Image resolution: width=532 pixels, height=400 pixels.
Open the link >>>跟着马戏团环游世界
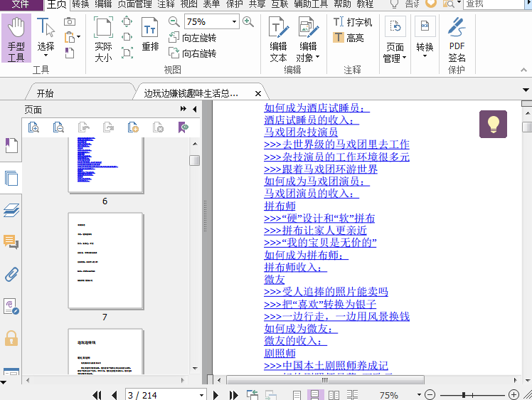click(321, 169)
